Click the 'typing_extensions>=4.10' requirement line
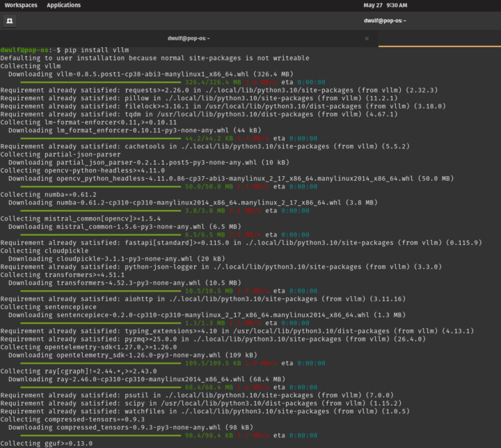The height and width of the screenshot is (448, 501). coord(237,331)
